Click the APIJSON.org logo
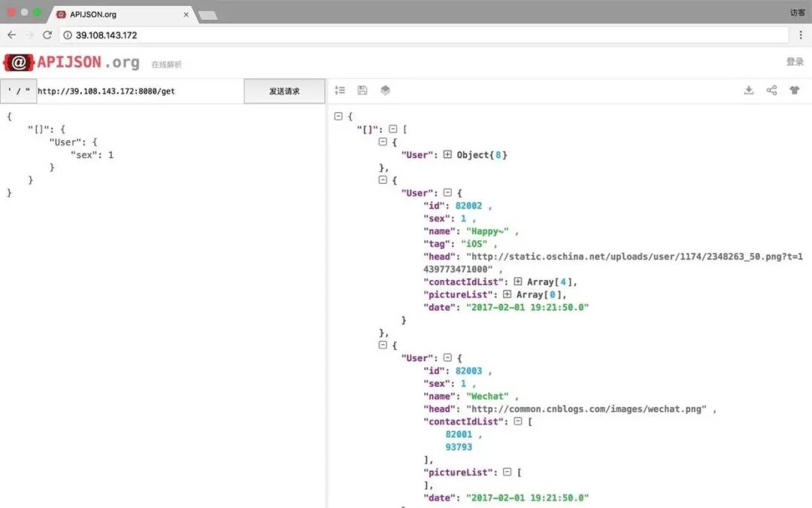The height and width of the screenshot is (508, 812). [71, 62]
